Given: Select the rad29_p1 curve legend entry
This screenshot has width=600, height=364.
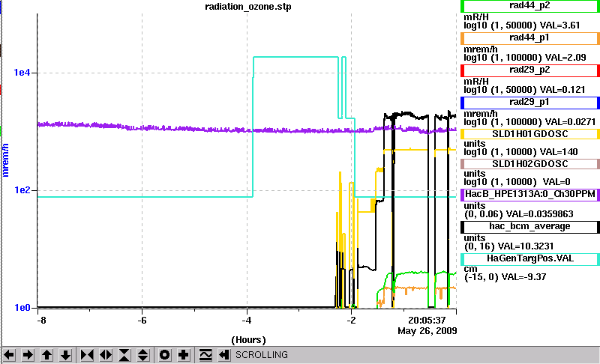Looking at the screenshot, I should click(530, 103).
